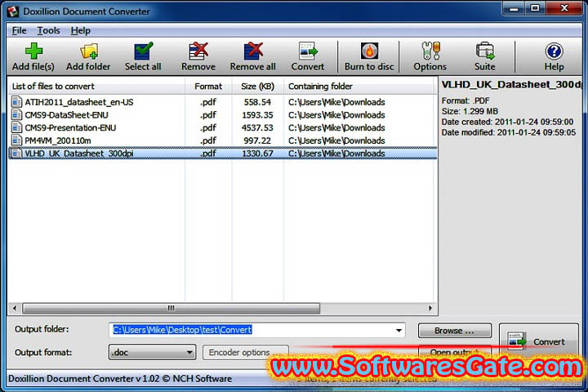Select the CMS9-DataSheet-ENU row
The width and height of the screenshot is (588, 392).
click(x=222, y=115)
